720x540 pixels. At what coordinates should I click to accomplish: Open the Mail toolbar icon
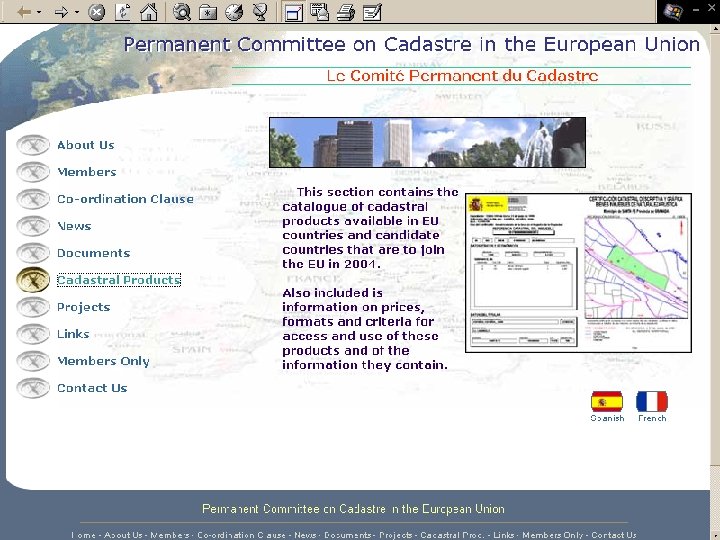[x=319, y=12]
